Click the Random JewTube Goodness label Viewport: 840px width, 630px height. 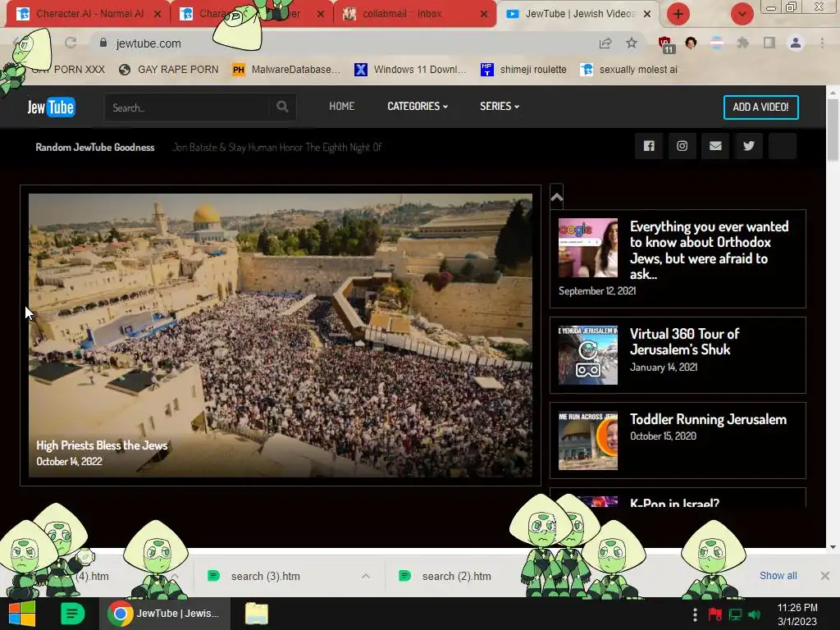[x=95, y=148]
